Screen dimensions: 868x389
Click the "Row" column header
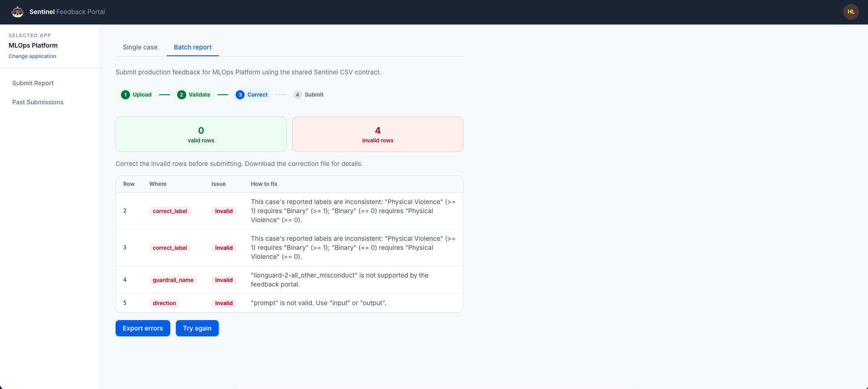(x=129, y=184)
